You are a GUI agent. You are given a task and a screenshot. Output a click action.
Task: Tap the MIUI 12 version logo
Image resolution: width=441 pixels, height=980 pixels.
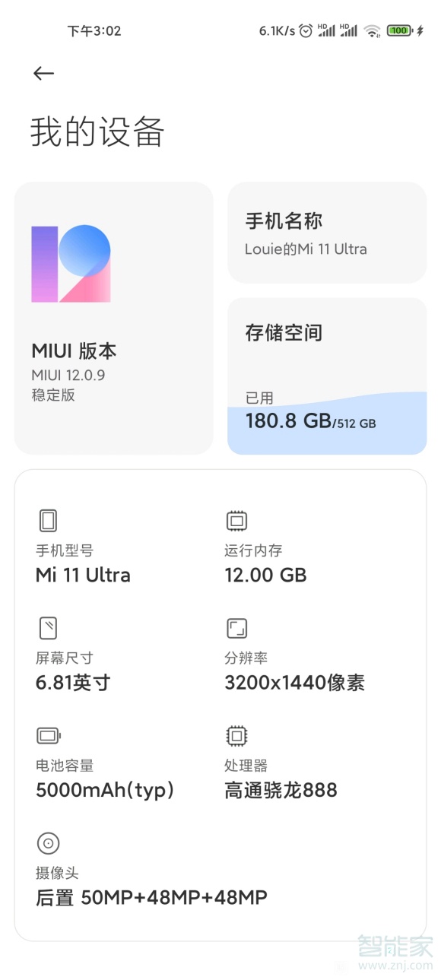coord(70,262)
